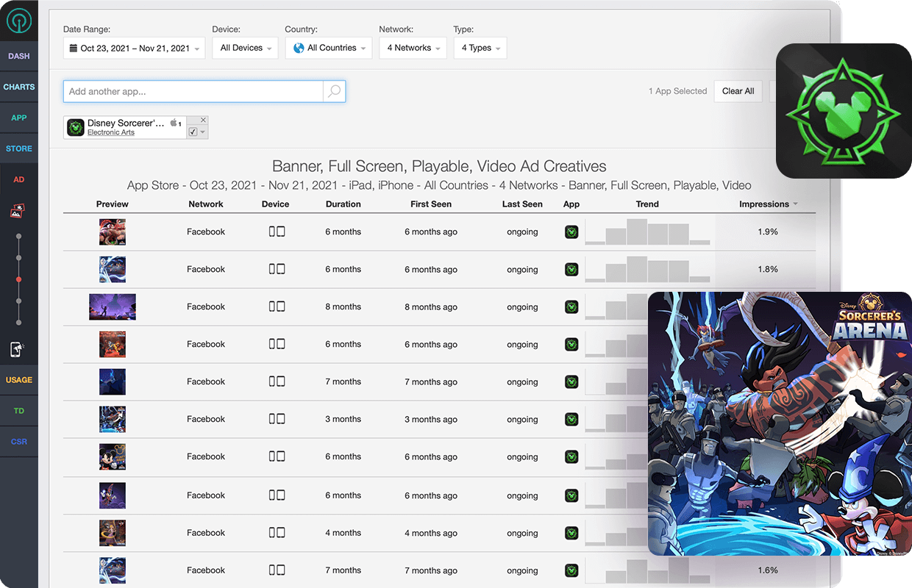
Task: Expand the All Devices dropdown
Action: pos(246,49)
